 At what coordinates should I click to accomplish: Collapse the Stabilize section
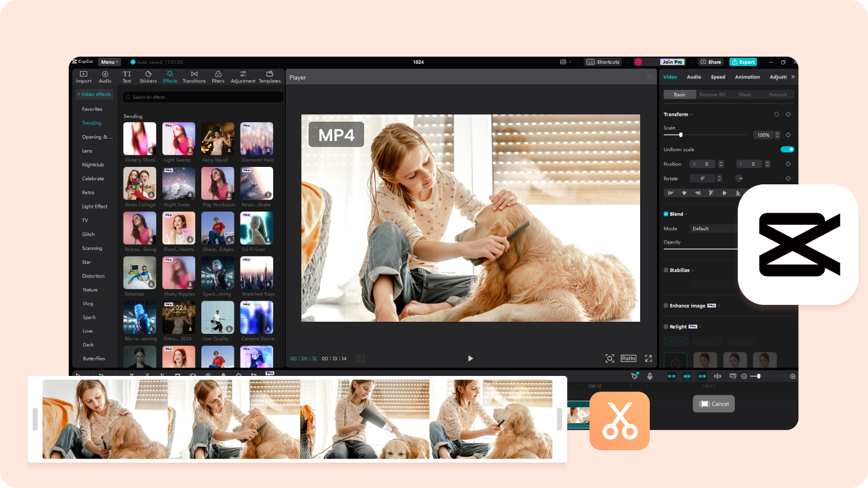(x=693, y=271)
